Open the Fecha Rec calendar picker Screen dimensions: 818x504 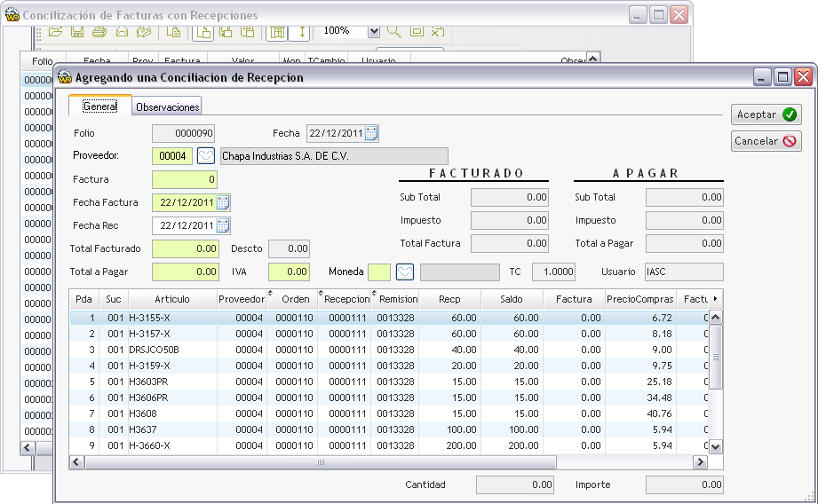click(223, 225)
